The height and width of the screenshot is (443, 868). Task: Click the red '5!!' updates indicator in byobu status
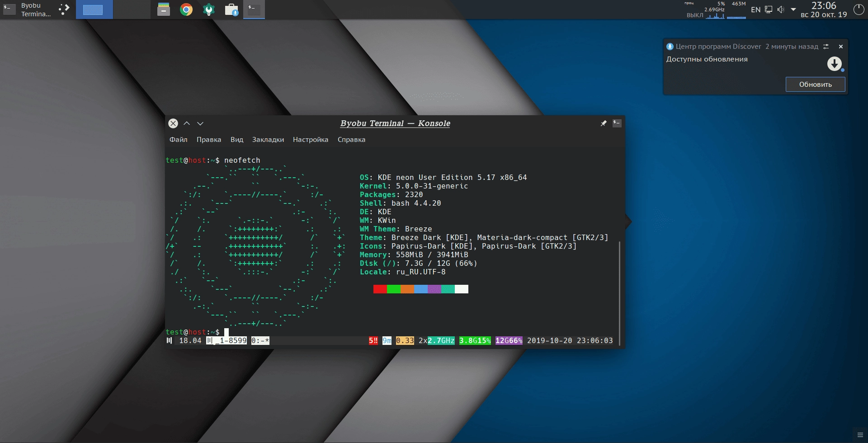[373, 341]
